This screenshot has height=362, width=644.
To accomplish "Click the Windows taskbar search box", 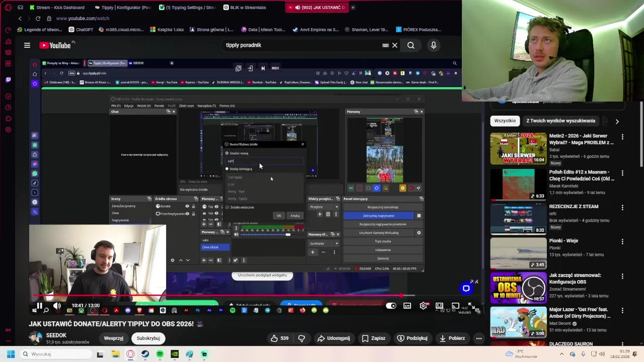I will pyautogui.click(x=55, y=354).
